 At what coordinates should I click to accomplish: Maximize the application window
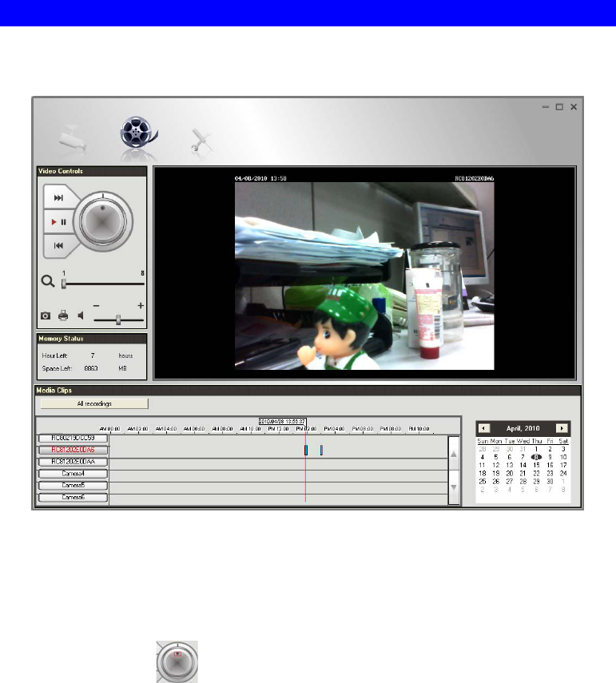click(x=559, y=107)
